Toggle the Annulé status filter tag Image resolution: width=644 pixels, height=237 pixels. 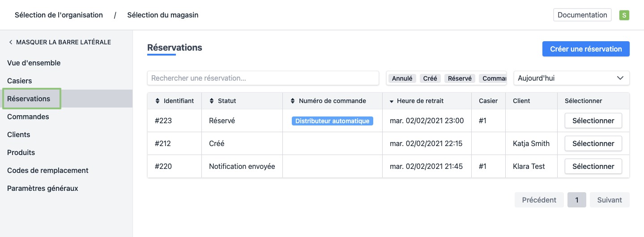tap(402, 78)
